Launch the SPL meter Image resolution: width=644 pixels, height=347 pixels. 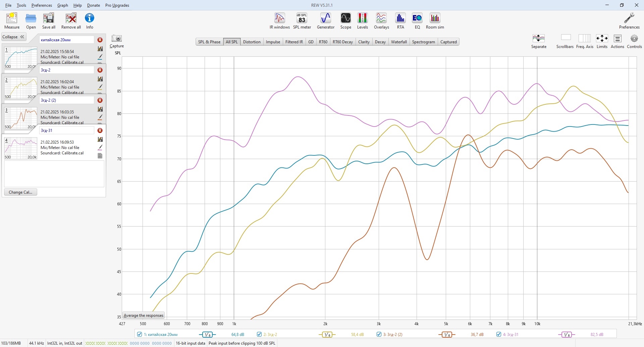click(x=302, y=18)
